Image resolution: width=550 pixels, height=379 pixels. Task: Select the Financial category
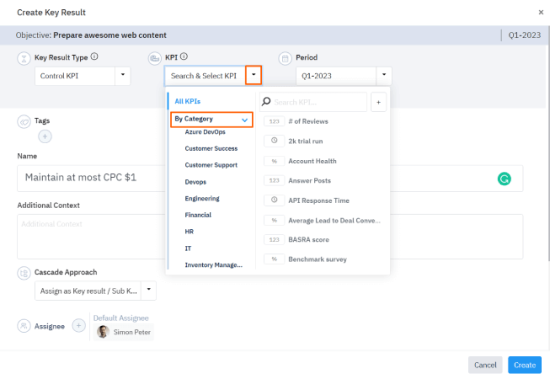(198, 215)
